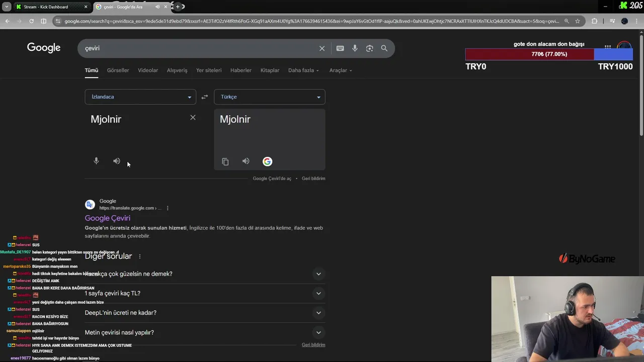
Task: Open options for Diğer sorular section
Action: point(140,256)
